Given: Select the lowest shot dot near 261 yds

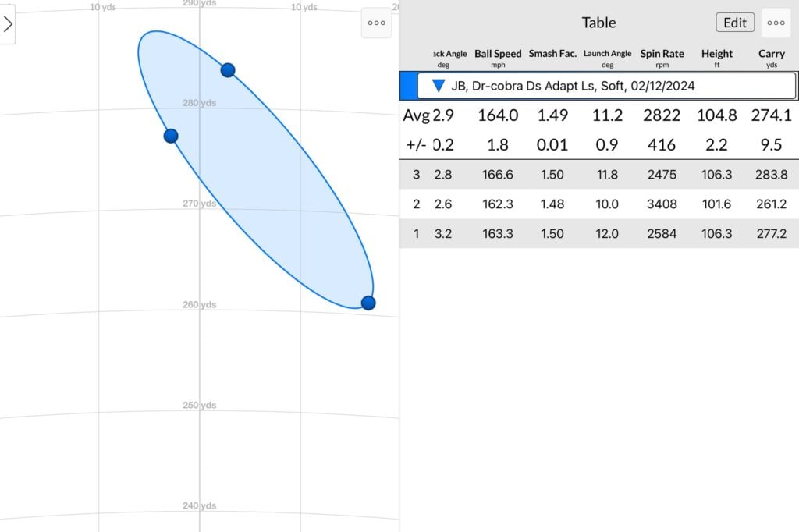Looking at the screenshot, I should tap(368, 303).
